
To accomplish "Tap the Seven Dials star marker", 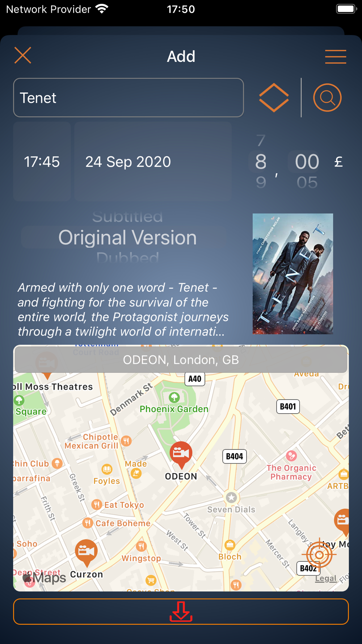I will click(x=231, y=497).
